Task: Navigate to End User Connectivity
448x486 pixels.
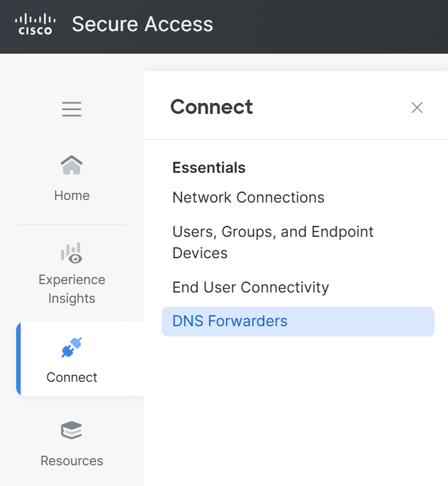Action: point(250,287)
